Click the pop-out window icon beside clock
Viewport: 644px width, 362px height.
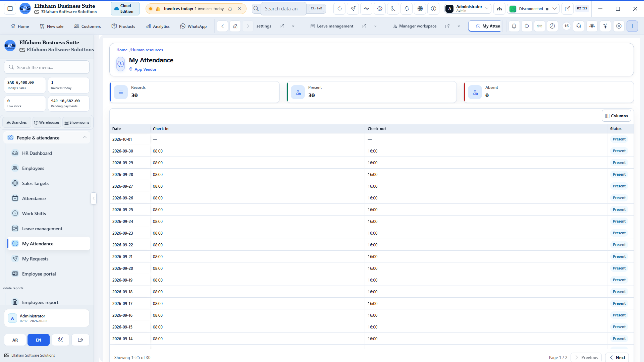(x=567, y=9)
